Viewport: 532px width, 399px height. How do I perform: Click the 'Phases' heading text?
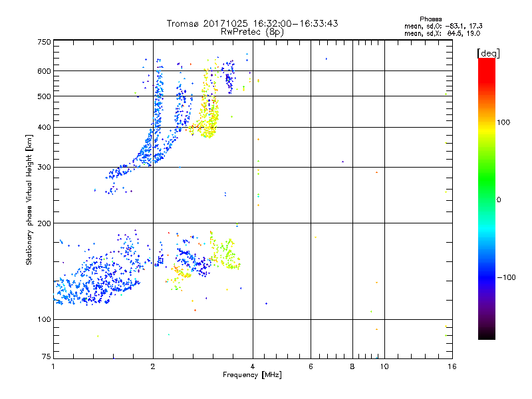[430, 19]
